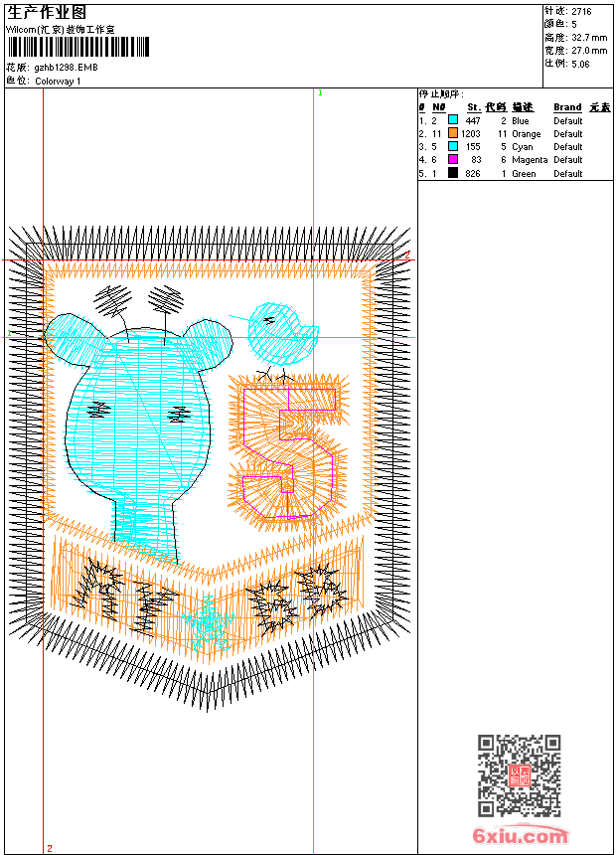Screen dimensions: 616x855
Task: Click the '生产作业图' title
Action: tap(47, 12)
